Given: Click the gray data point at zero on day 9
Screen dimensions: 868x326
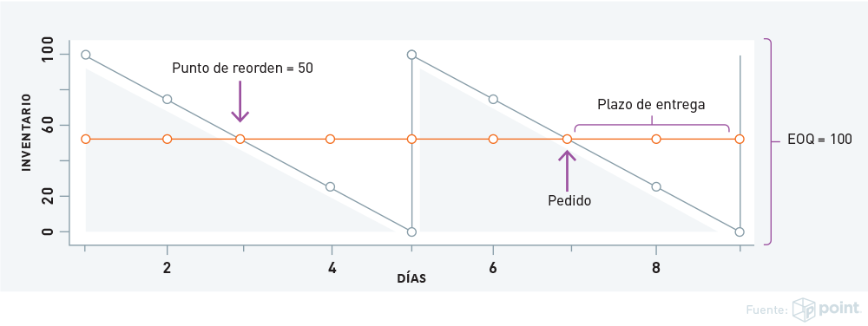Looking at the screenshot, I should 740,231.
